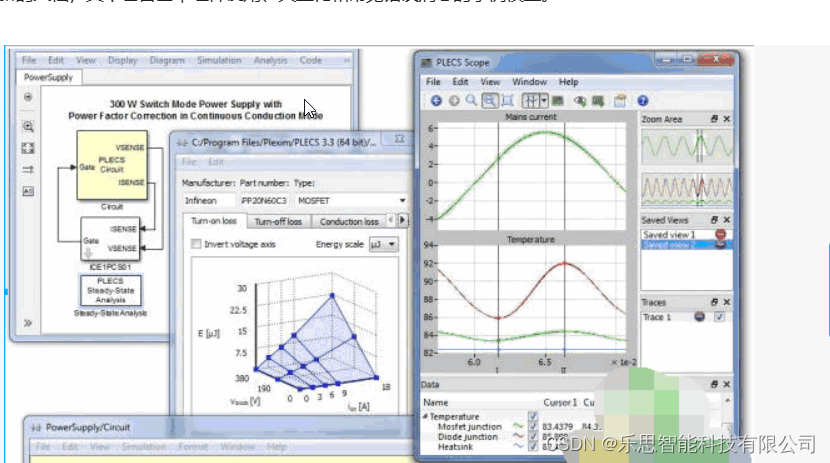830x463 pixels.
Task: Click the Diode junction red trace color swatch
Action: pyautogui.click(x=518, y=437)
